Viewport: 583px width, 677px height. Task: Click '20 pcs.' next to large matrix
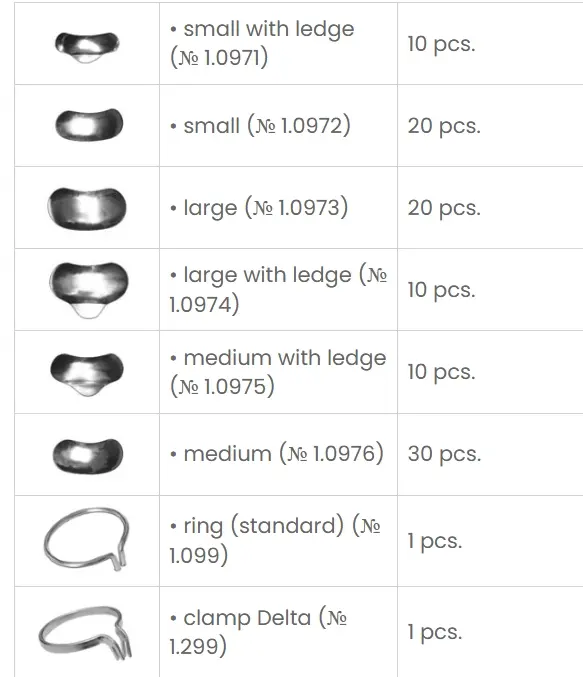click(x=444, y=208)
